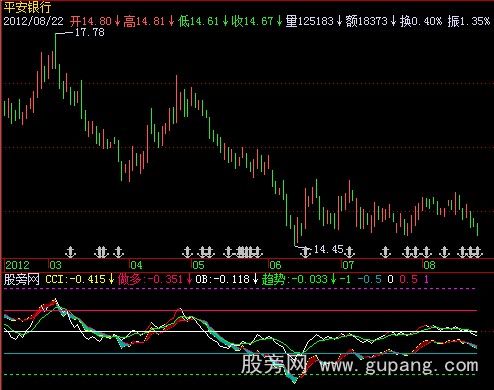Click the rightmost candlestick on the chart
Viewport: 494px width, 390px height.
pyautogui.click(x=477, y=229)
